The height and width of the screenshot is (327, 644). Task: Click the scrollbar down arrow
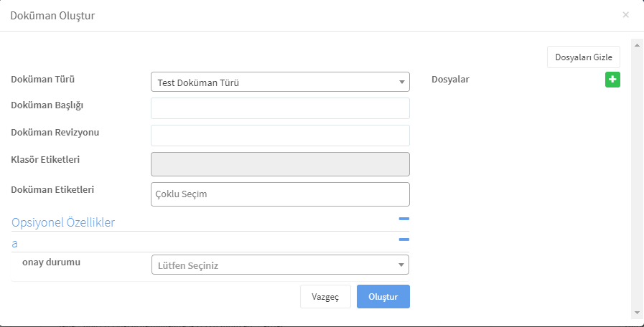click(x=637, y=313)
